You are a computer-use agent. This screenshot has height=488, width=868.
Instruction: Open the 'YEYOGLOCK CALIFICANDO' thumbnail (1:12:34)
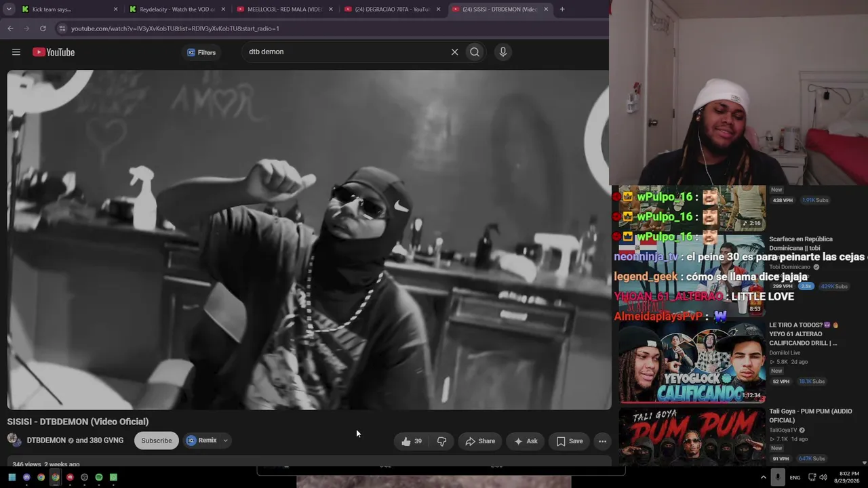pos(692,361)
